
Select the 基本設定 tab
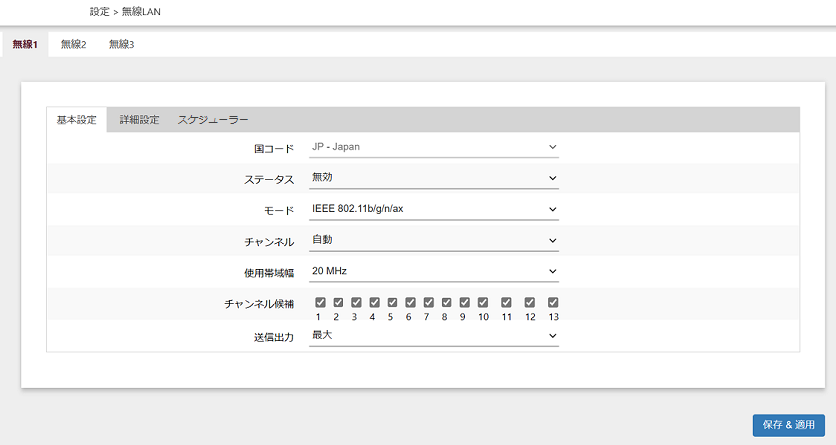77,120
